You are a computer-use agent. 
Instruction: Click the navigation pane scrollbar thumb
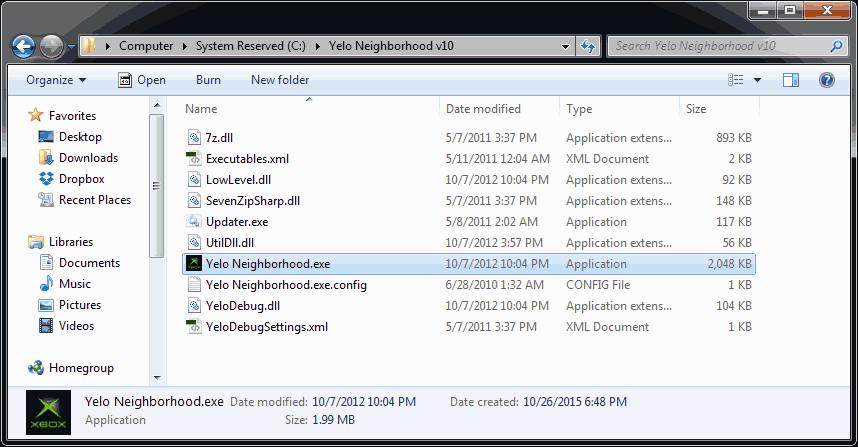[x=157, y=185]
